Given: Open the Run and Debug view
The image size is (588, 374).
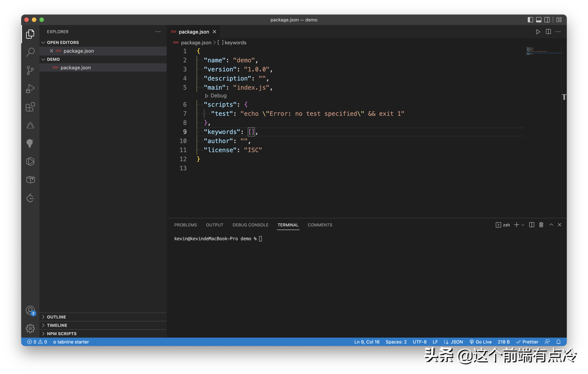Looking at the screenshot, I should tap(30, 88).
